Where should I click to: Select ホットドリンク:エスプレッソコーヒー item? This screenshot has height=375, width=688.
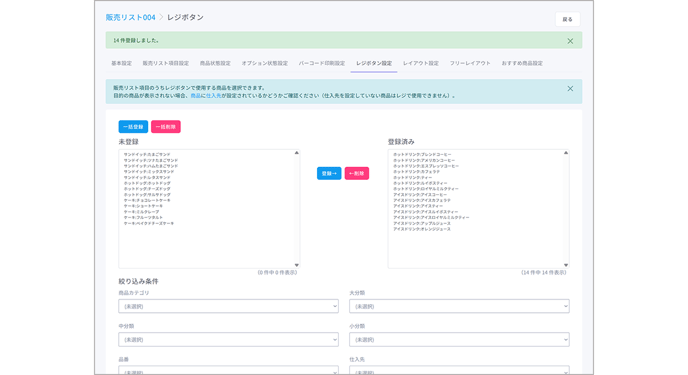426,166
